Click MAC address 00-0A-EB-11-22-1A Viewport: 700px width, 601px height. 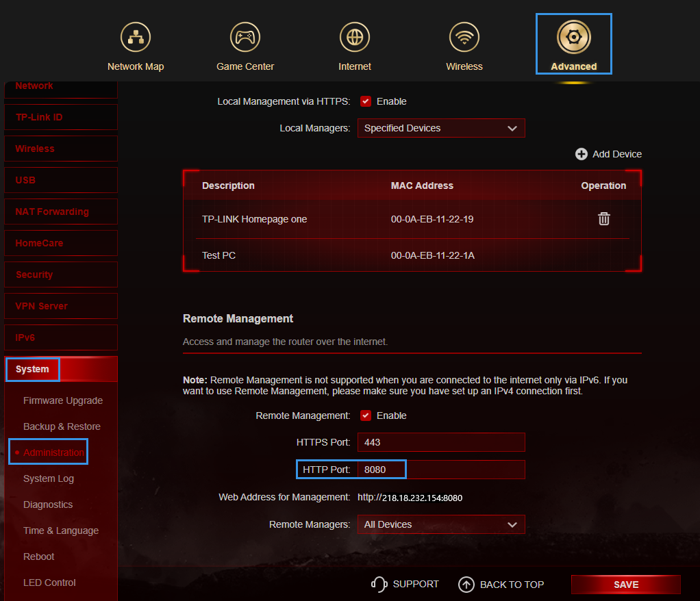(x=433, y=255)
